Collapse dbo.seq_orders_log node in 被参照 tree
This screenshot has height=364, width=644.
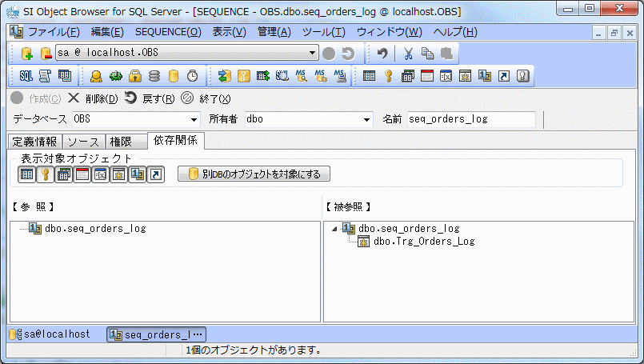point(334,229)
